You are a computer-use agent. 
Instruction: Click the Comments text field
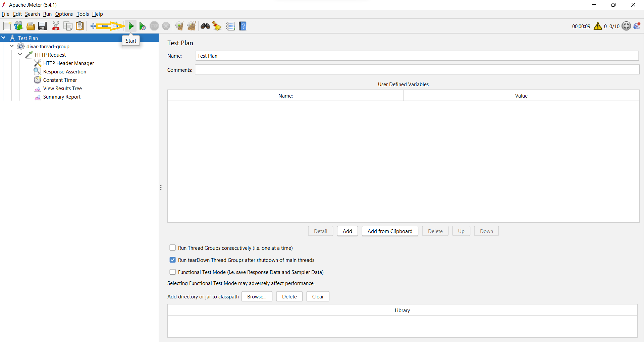click(417, 70)
